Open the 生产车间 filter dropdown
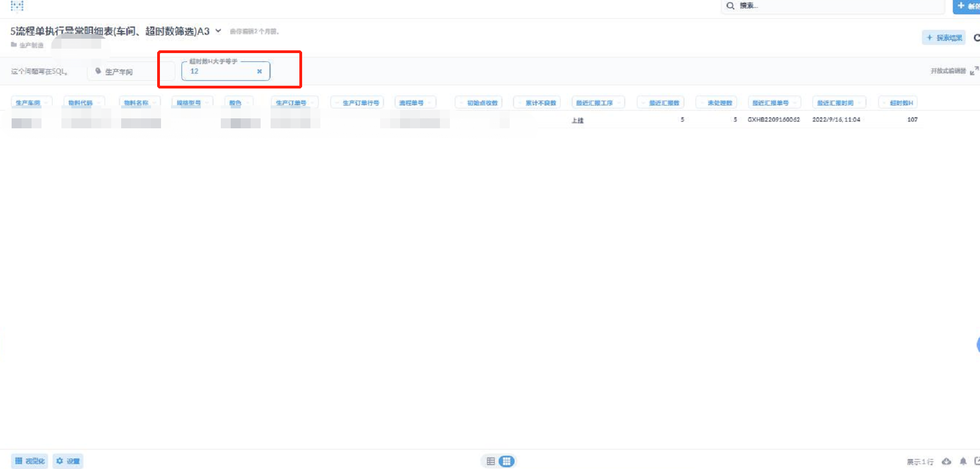The width and height of the screenshot is (980, 469). [131, 71]
